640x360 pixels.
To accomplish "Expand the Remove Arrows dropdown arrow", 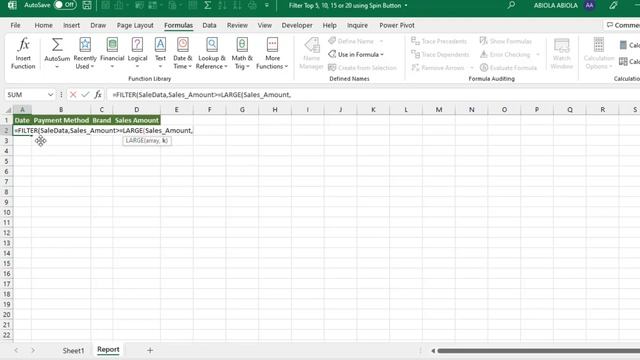I will pyautogui.click(x=472, y=68).
